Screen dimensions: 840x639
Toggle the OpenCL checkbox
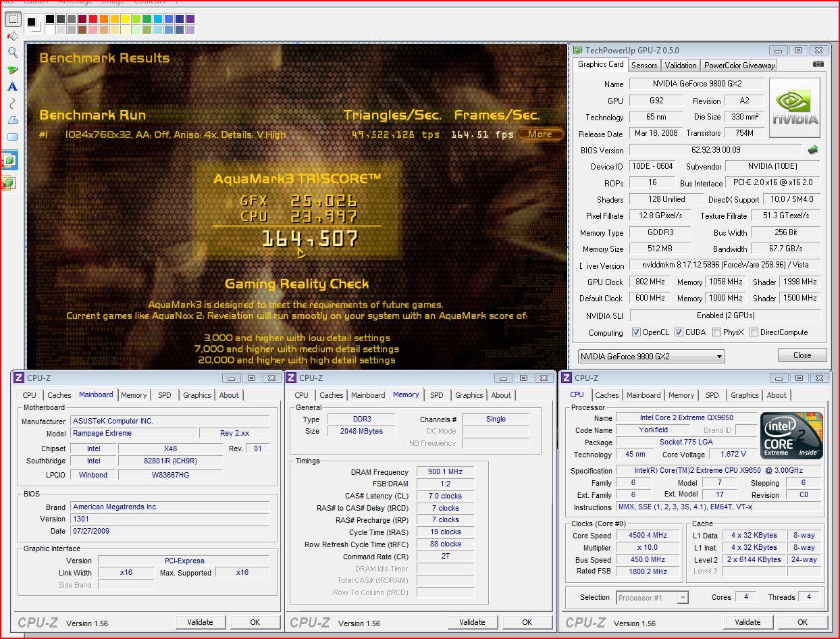click(x=636, y=332)
